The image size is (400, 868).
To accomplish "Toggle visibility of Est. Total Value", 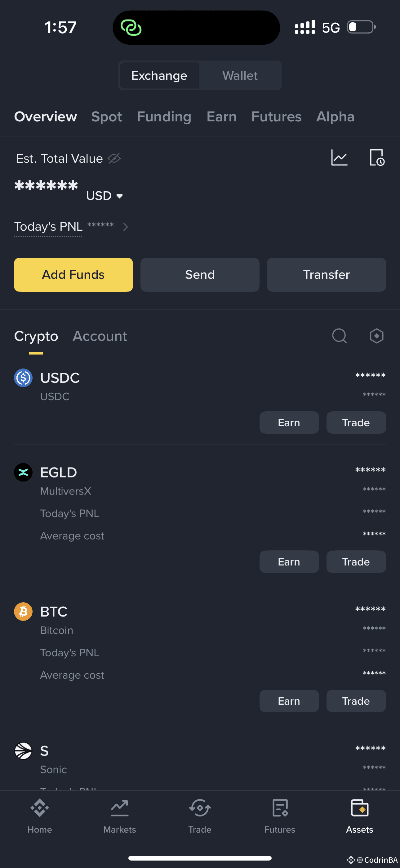I will pos(114,158).
